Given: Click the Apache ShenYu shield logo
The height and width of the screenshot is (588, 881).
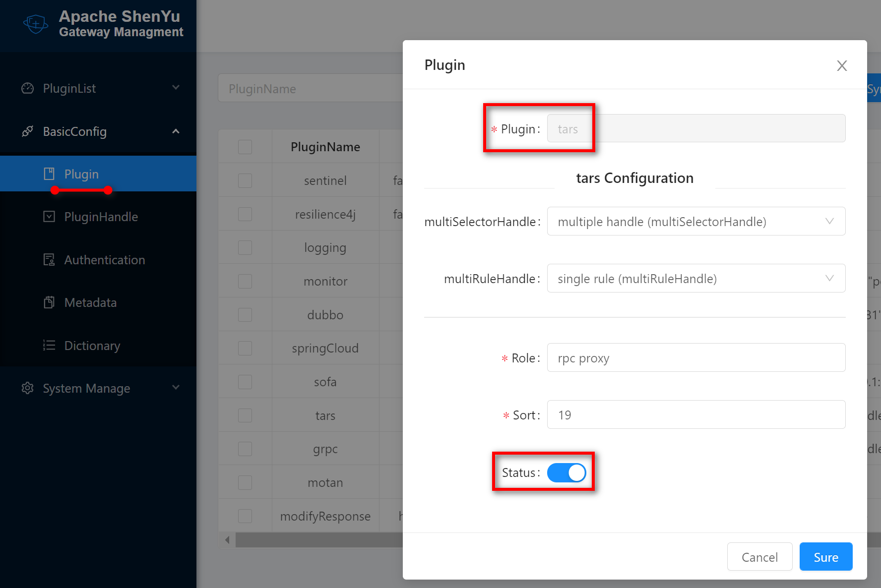Looking at the screenshot, I should pyautogui.click(x=36, y=24).
